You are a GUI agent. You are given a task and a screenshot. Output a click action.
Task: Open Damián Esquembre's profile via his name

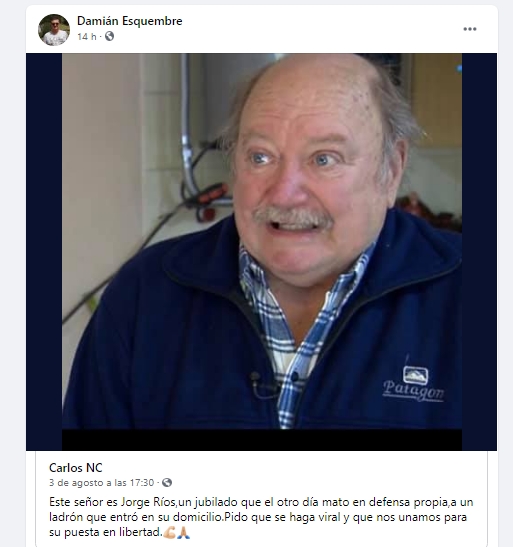pos(129,21)
